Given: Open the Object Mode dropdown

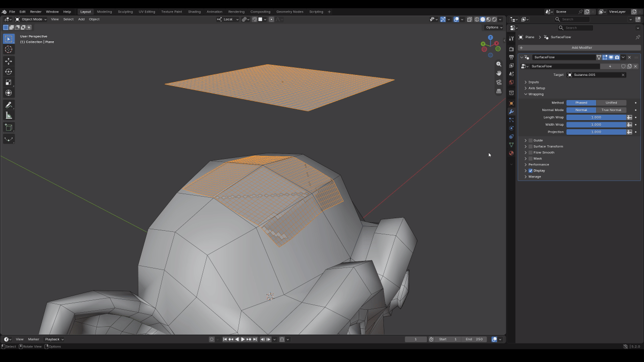Looking at the screenshot, I should click(31, 19).
